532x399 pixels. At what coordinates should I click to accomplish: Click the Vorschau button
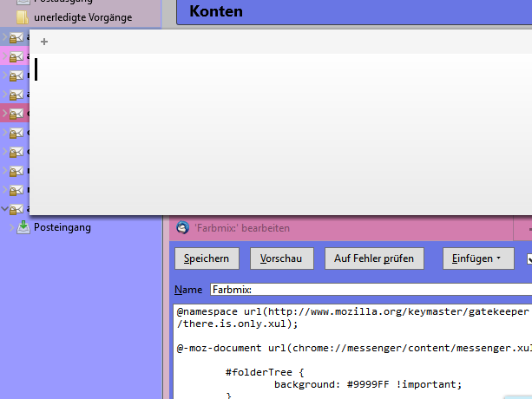coord(281,258)
